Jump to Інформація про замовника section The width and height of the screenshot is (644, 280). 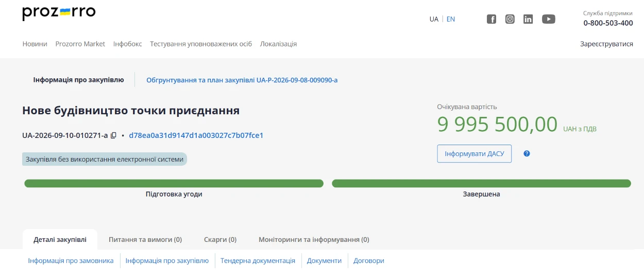[x=71, y=260]
